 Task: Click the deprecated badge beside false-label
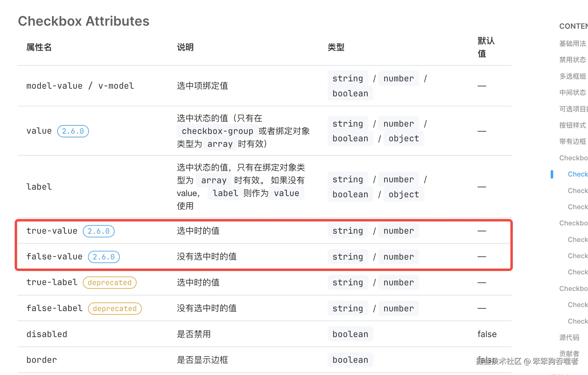[115, 308]
